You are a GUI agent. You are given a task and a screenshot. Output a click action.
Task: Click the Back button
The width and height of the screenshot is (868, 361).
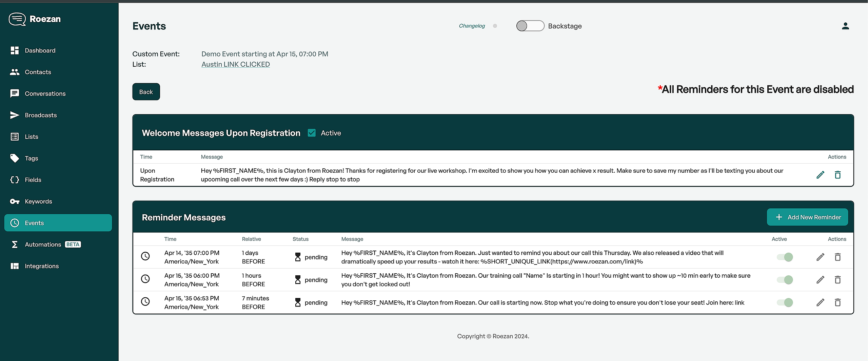146,92
